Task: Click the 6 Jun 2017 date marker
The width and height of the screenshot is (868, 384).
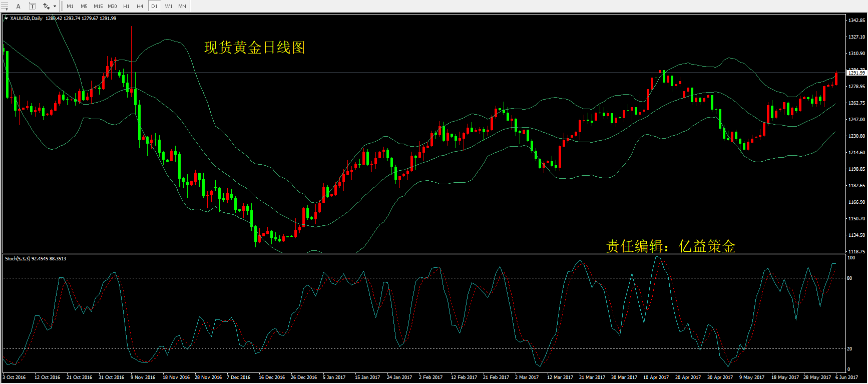Action: click(847, 377)
